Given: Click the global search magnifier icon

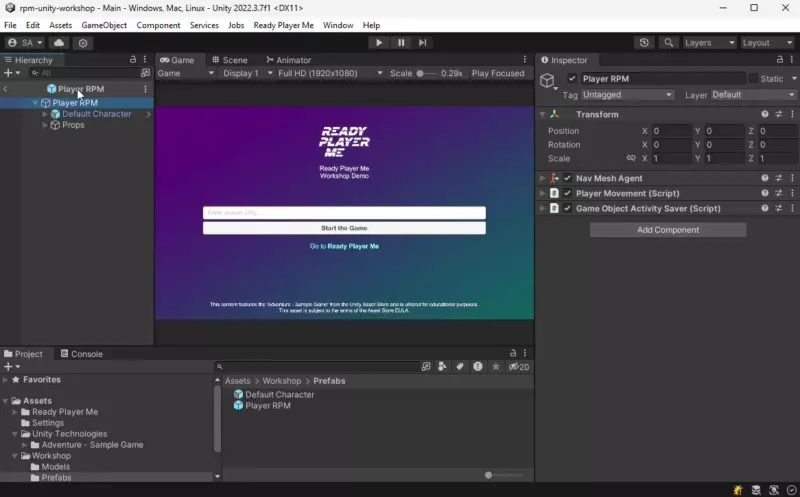Looking at the screenshot, I should click(668, 42).
